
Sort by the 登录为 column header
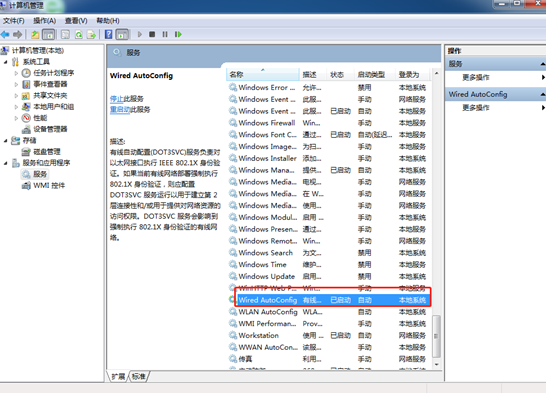[413, 74]
